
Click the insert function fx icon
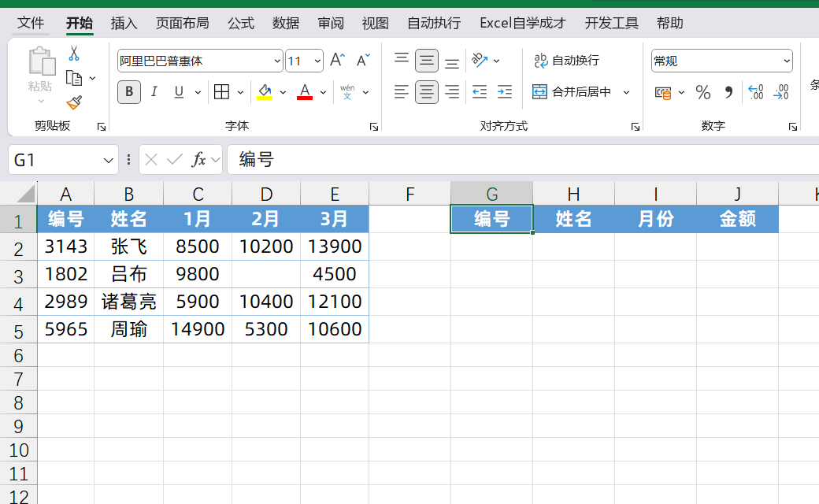point(198,159)
